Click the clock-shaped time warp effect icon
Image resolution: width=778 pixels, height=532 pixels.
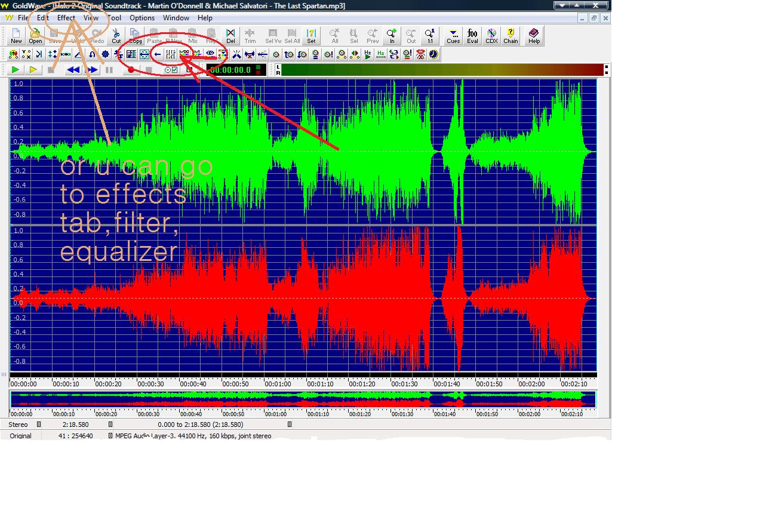[433, 54]
